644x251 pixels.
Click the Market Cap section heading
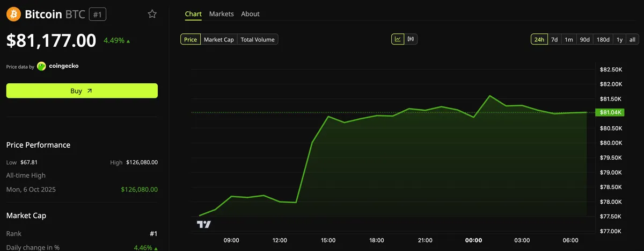pos(26,216)
